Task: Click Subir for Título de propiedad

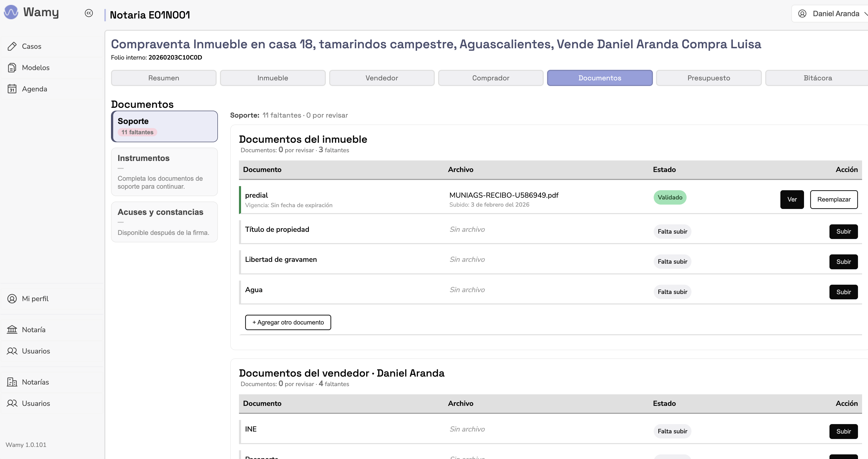Action: point(843,231)
